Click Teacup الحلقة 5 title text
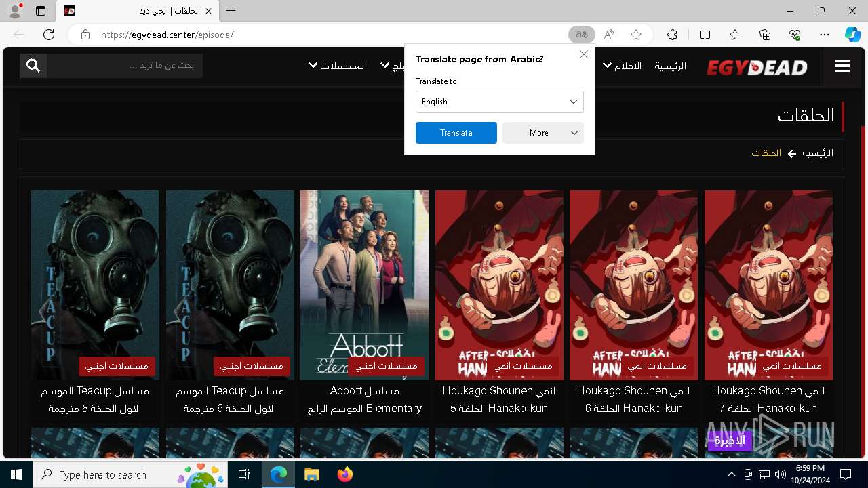This screenshot has width=868, height=488. (95, 400)
